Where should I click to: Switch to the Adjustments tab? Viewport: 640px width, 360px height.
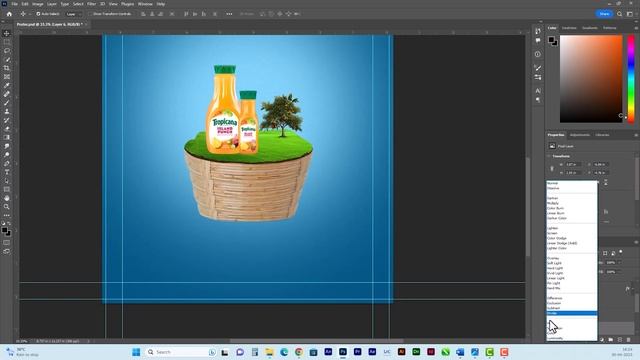click(580, 135)
